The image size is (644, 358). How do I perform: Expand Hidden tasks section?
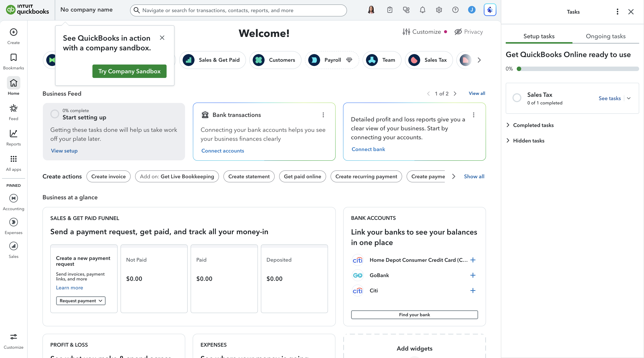click(525, 141)
